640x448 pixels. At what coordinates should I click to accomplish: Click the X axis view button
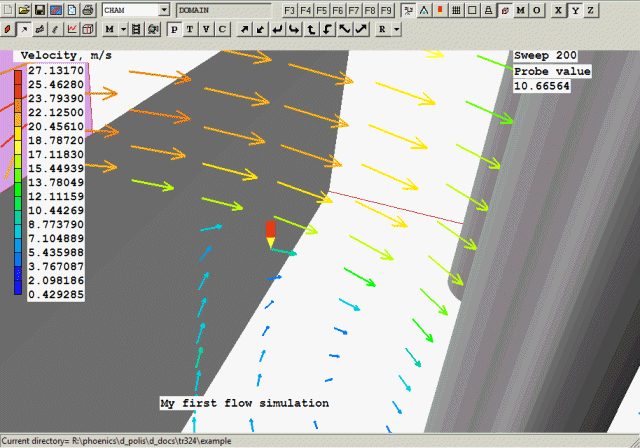tap(559, 9)
